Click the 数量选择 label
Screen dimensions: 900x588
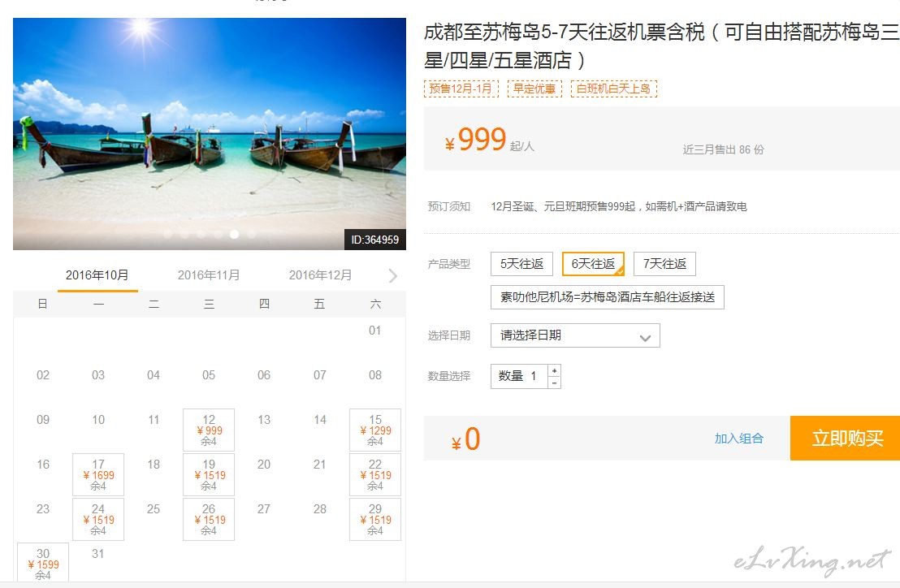[x=449, y=376]
